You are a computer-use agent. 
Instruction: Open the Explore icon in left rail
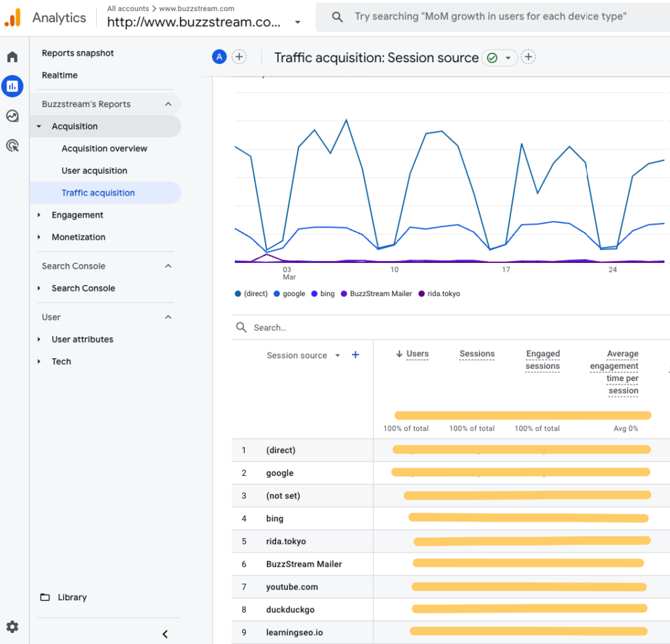12,116
